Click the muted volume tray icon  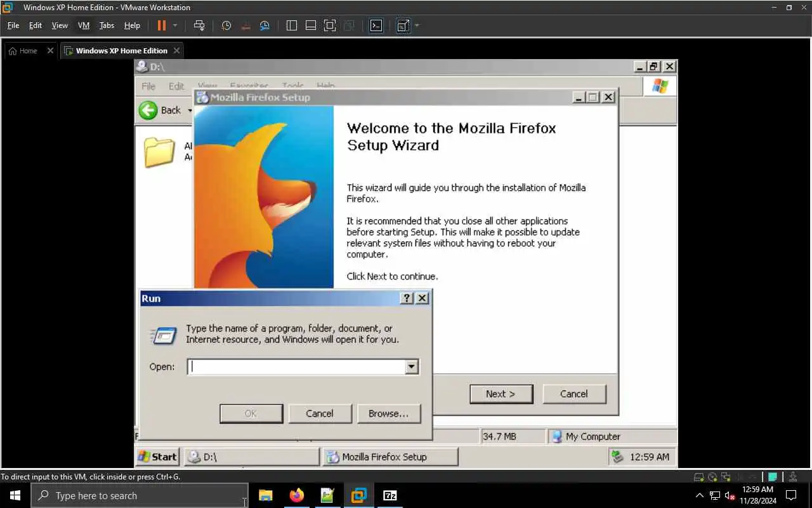(x=730, y=495)
